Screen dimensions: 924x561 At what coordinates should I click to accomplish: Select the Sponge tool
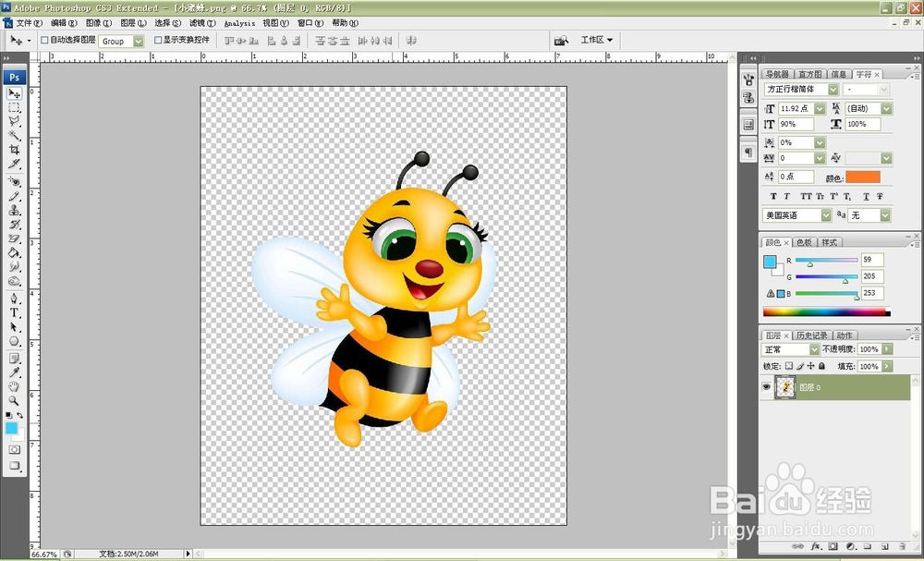pyautogui.click(x=14, y=281)
